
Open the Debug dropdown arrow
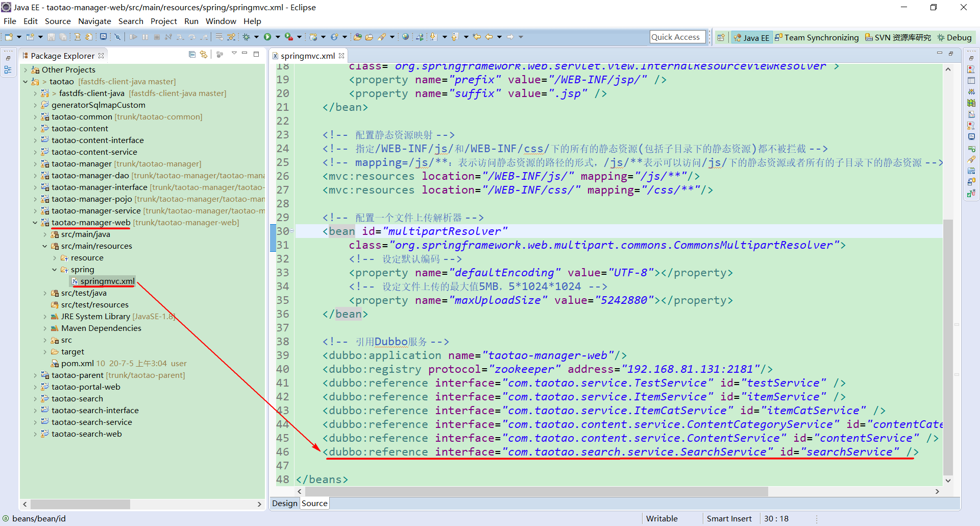click(x=256, y=37)
